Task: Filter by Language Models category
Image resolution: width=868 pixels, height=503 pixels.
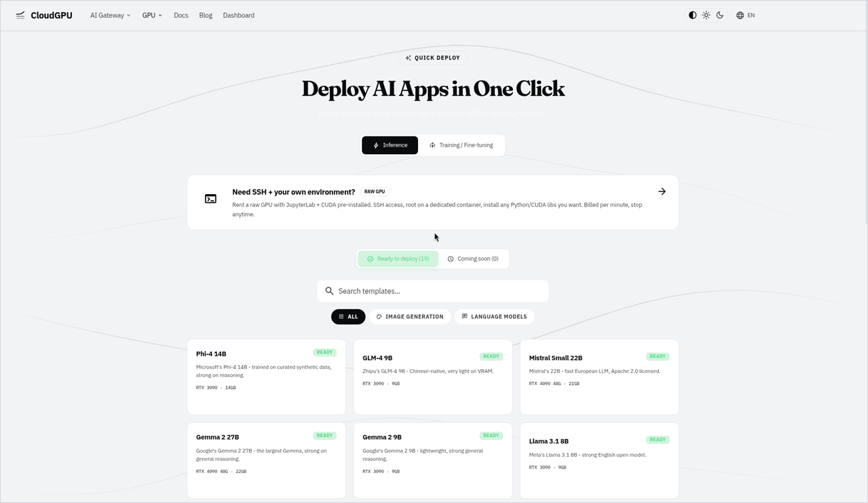Action: pyautogui.click(x=494, y=316)
